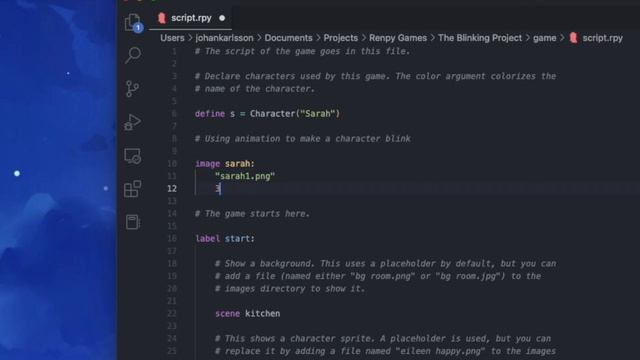Click The Blinking Project breadcrumb
This screenshot has width=640, height=360.
480,38
